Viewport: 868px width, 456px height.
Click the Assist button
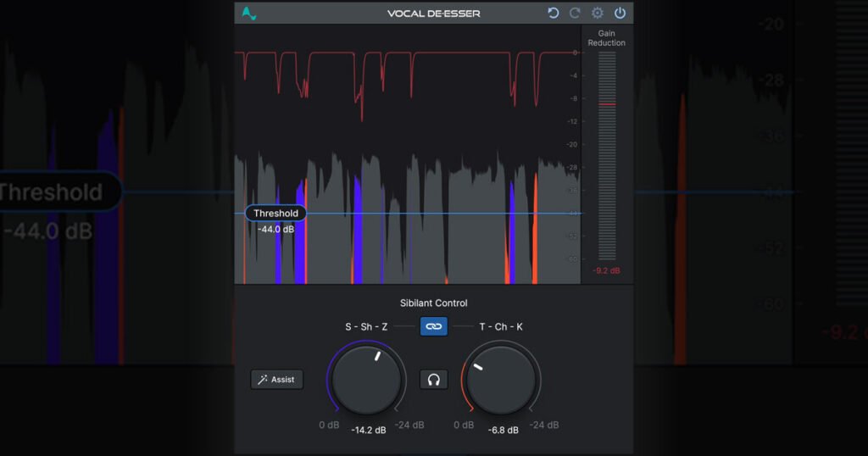277,380
